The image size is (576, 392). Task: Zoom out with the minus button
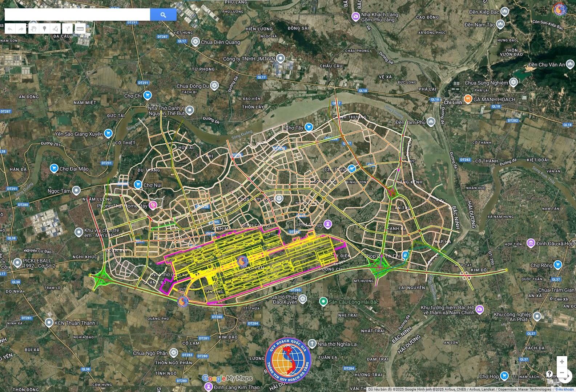coord(562,373)
